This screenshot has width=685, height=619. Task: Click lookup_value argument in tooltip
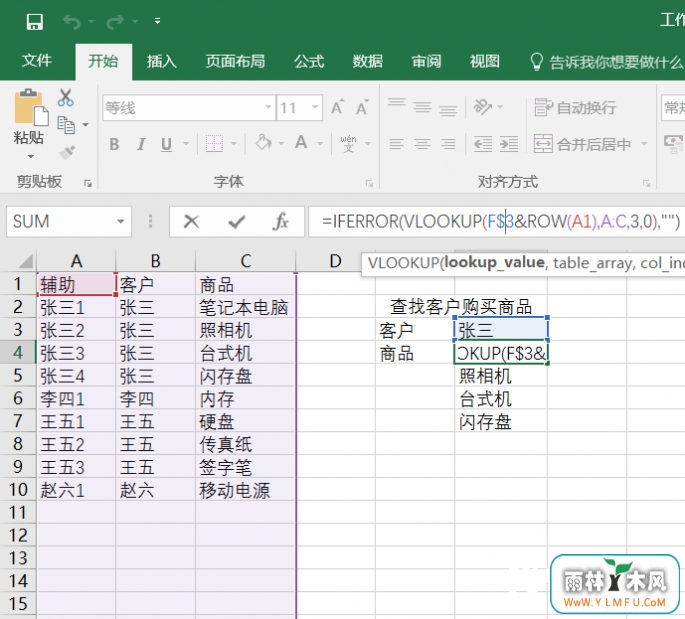(x=495, y=263)
